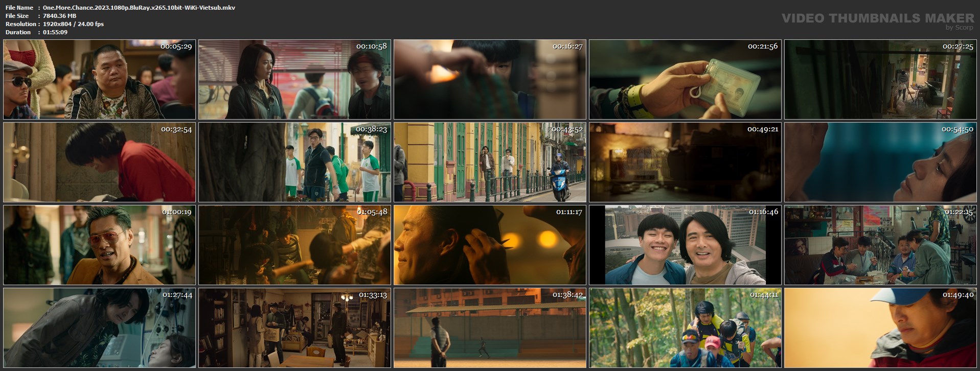Select the thumbnail at 01:49:40
980x371 pixels.
coord(880,328)
